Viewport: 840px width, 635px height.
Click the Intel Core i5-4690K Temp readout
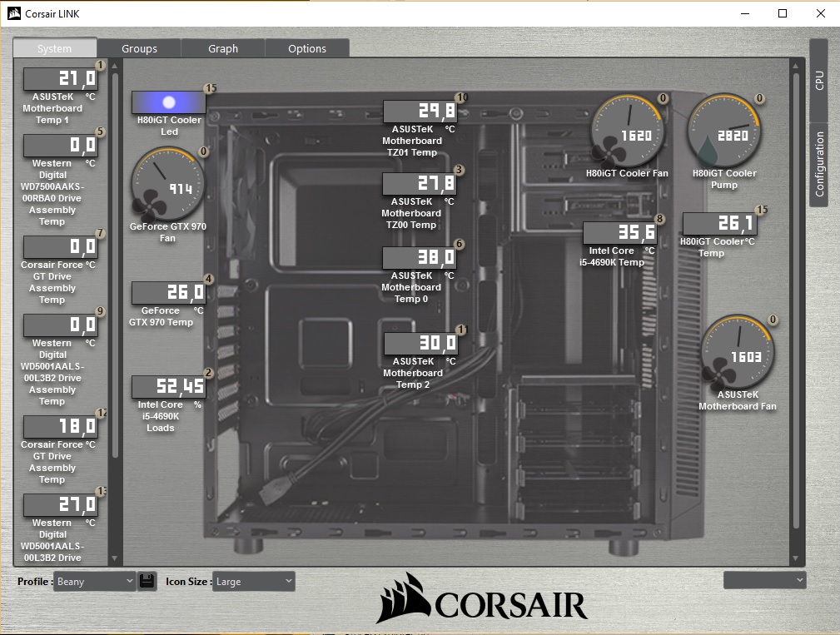pos(619,234)
